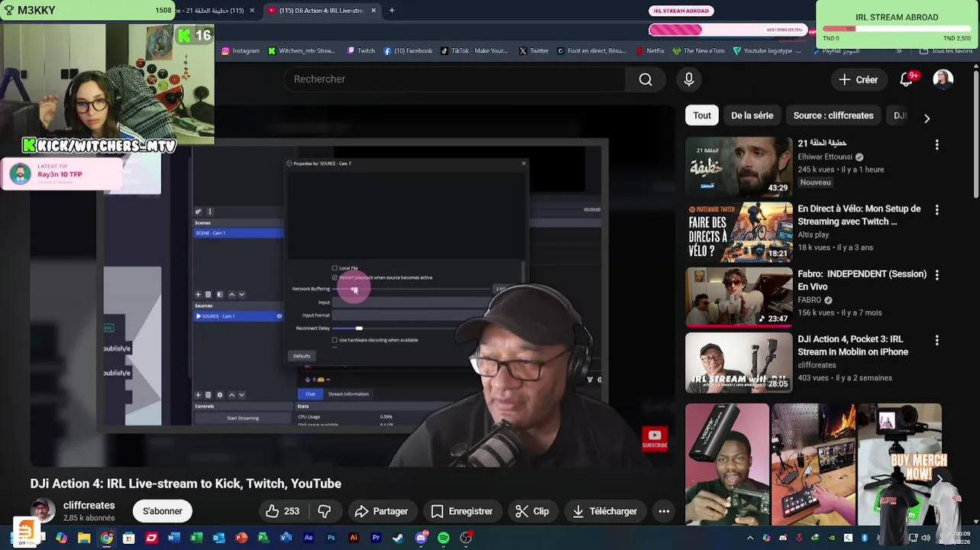This screenshot has height=550, width=980.
Task: Open the cliffcreates channel name link
Action: (x=89, y=505)
